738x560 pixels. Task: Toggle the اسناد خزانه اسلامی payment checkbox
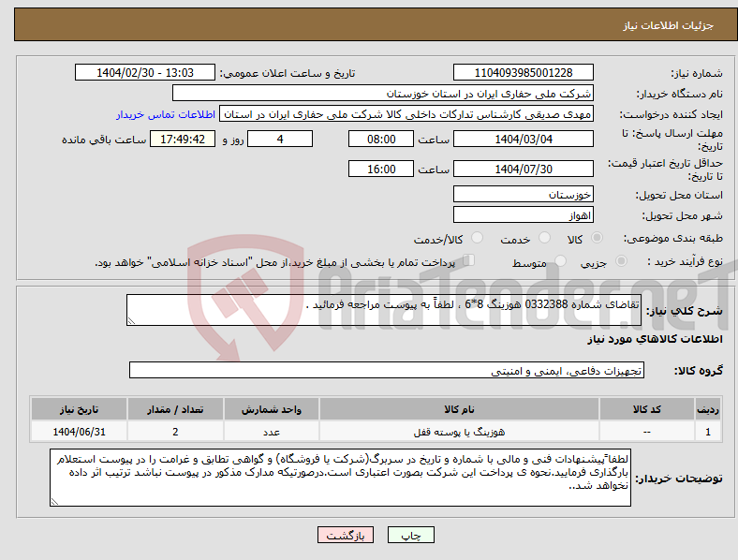click(469, 260)
